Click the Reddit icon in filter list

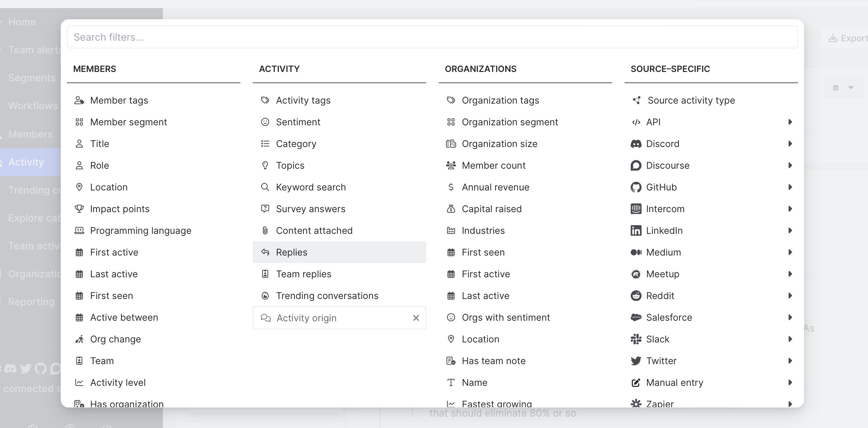click(636, 296)
